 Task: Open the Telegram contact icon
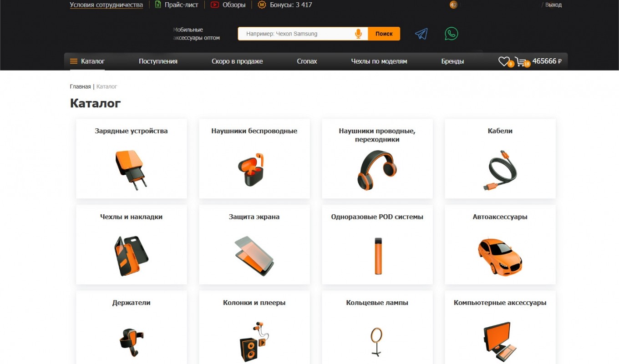tap(421, 34)
